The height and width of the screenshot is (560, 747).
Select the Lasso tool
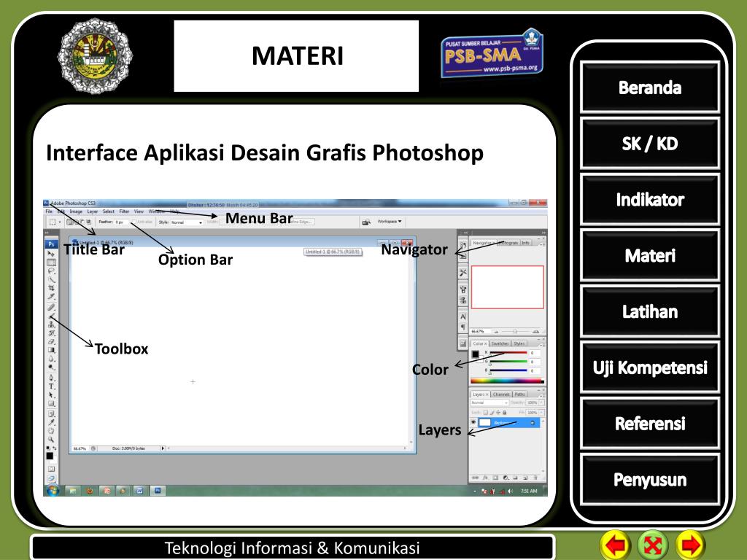(51, 271)
